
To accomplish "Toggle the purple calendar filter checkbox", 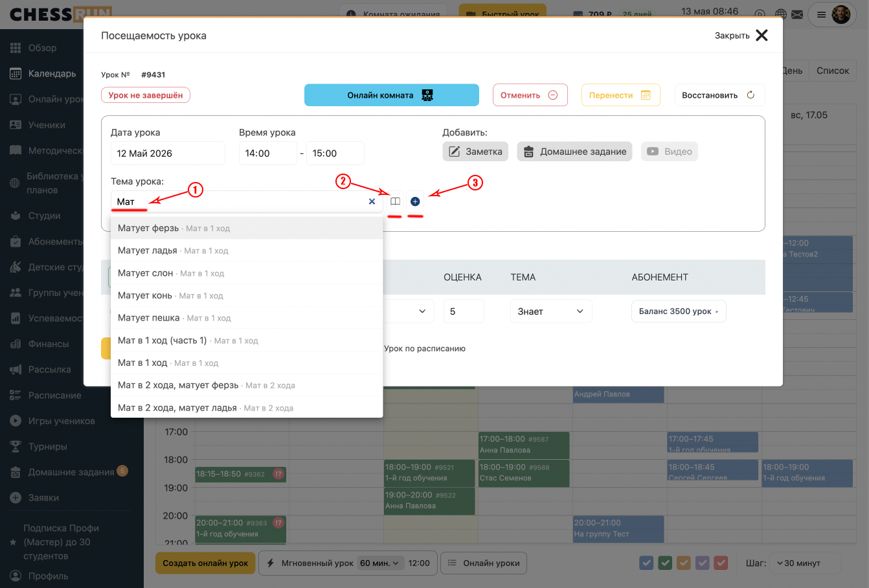I will click(703, 563).
